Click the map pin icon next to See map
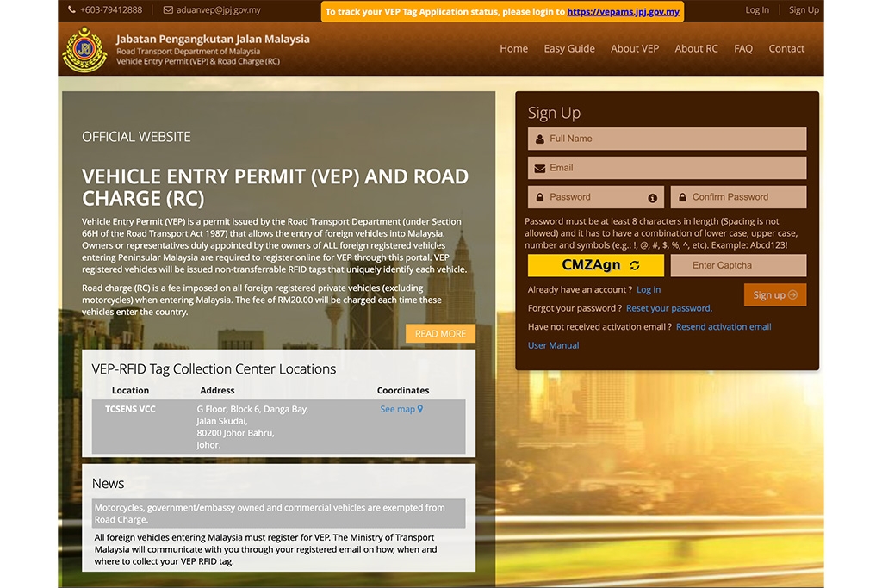This screenshot has width=882, height=588. pos(420,409)
